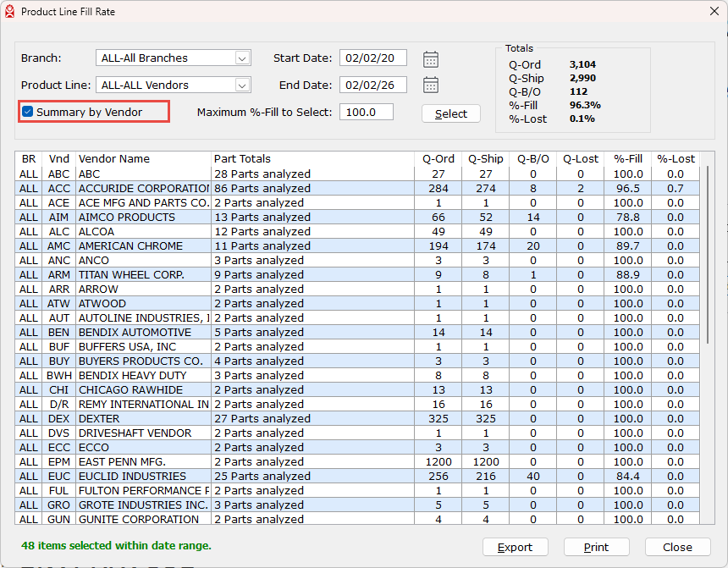728x568 pixels.
Task: Toggle the Summary by Vendor checkbox
Action: (28, 112)
